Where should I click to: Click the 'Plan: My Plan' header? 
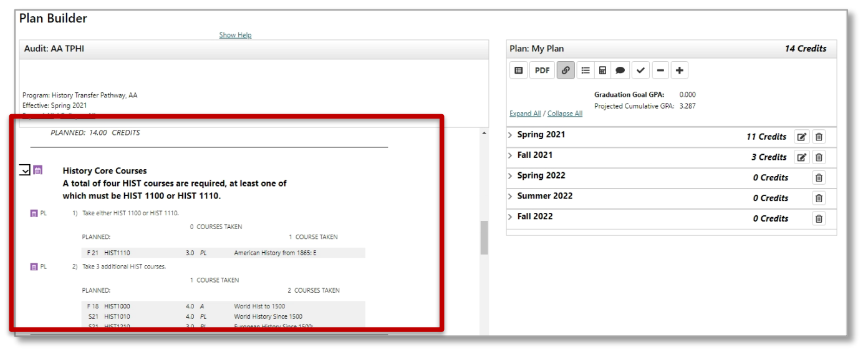pos(537,49)
